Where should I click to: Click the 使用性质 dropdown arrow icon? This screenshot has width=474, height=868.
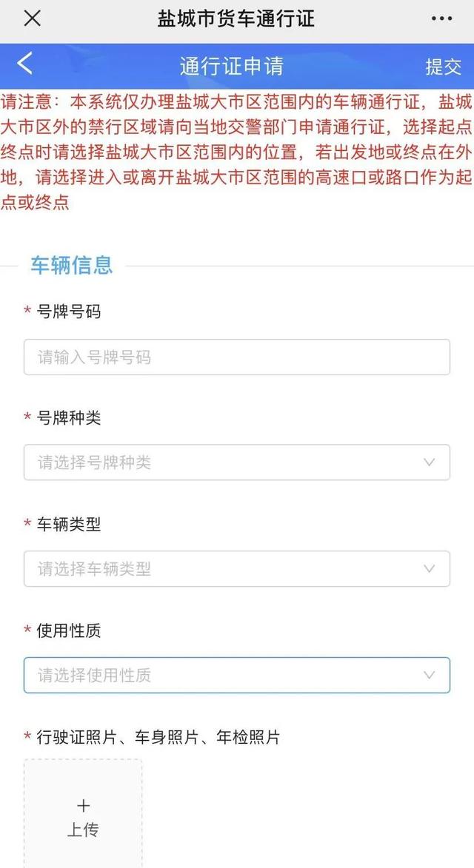click(428, 674)
